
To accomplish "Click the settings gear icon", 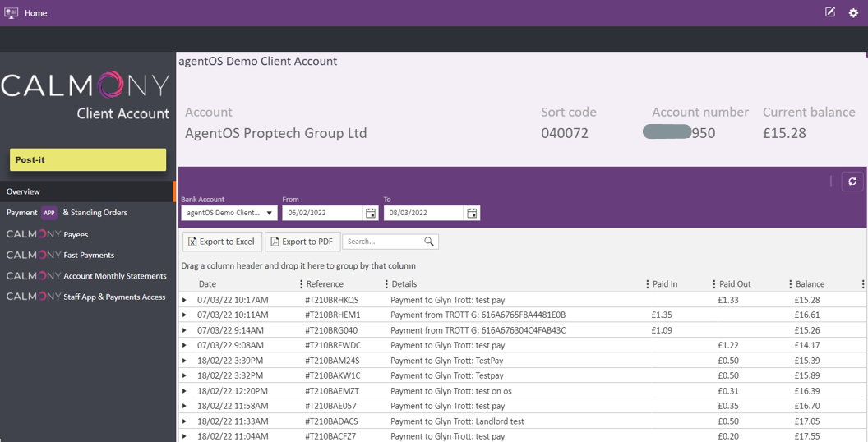I will tap(853, 13).
